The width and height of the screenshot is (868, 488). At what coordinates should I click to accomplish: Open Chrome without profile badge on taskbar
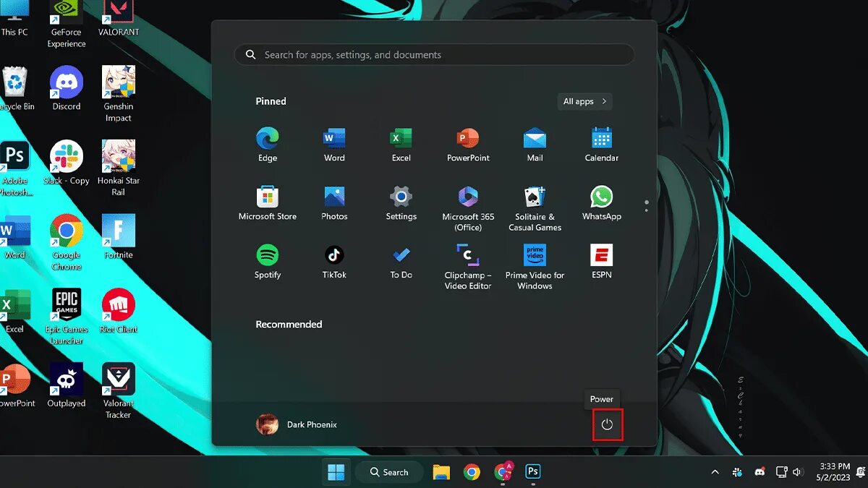coord(472,472)
